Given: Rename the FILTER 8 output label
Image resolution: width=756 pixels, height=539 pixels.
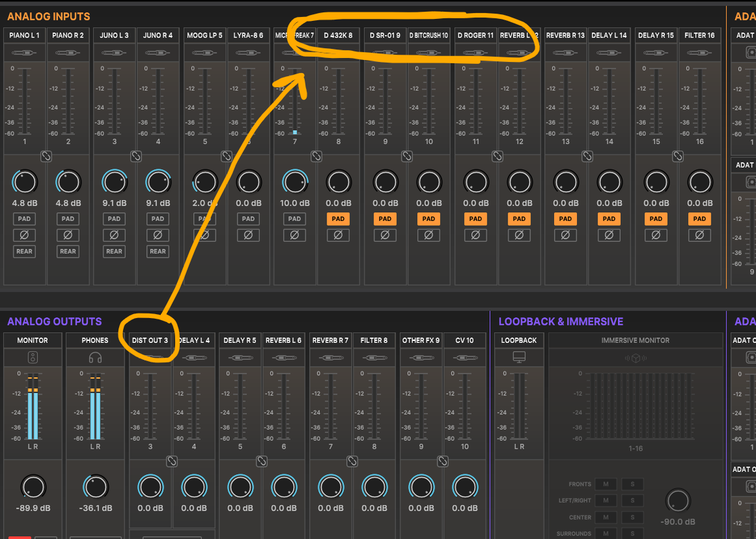Looking at the screenshot, I should [374, 340].
